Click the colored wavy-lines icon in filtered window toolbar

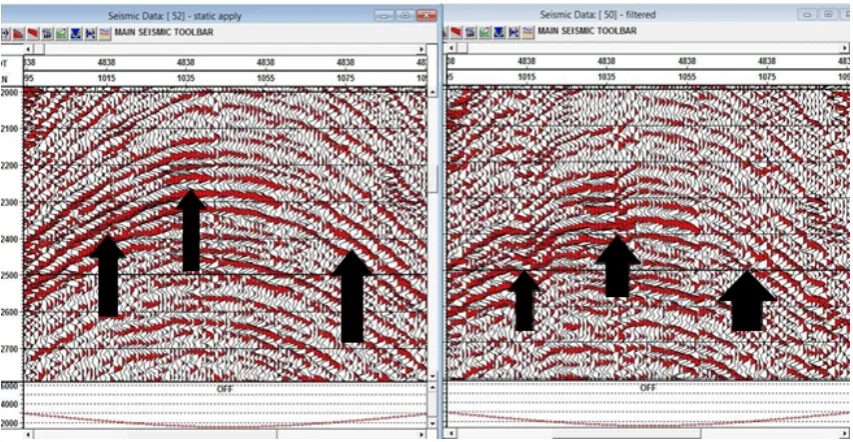click(x=527, y=33)
